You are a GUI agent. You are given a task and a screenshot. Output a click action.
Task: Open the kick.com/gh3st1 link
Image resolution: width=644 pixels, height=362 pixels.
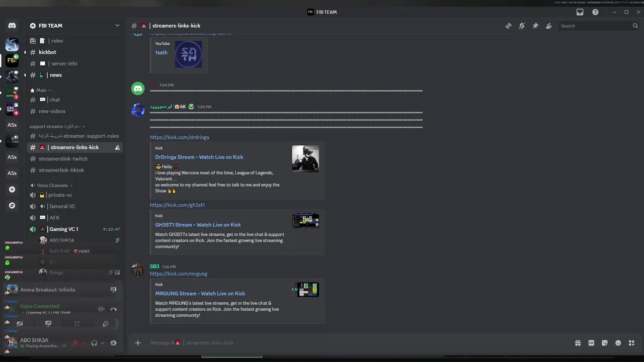click(177, 205)
